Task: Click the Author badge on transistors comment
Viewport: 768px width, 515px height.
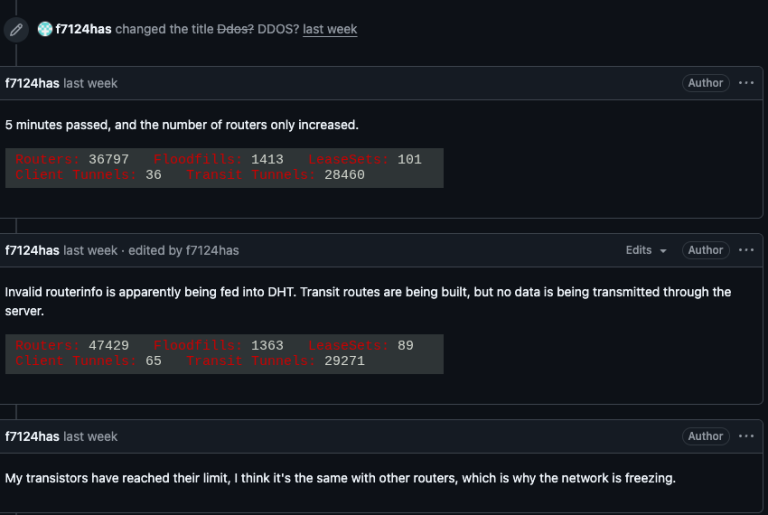Action: tap(705, 436)
